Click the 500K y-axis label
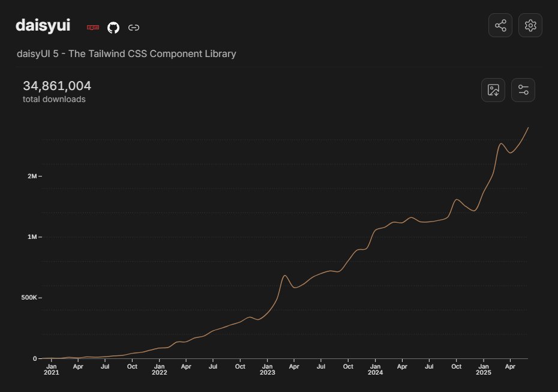Screen dimensions: 558x392 point(29,298)
